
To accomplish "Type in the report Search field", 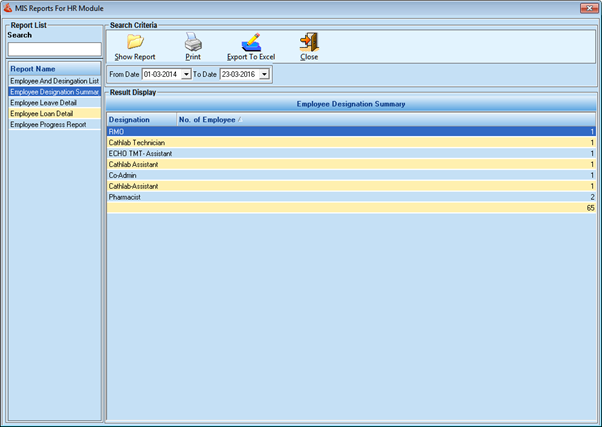I will 55,49.
